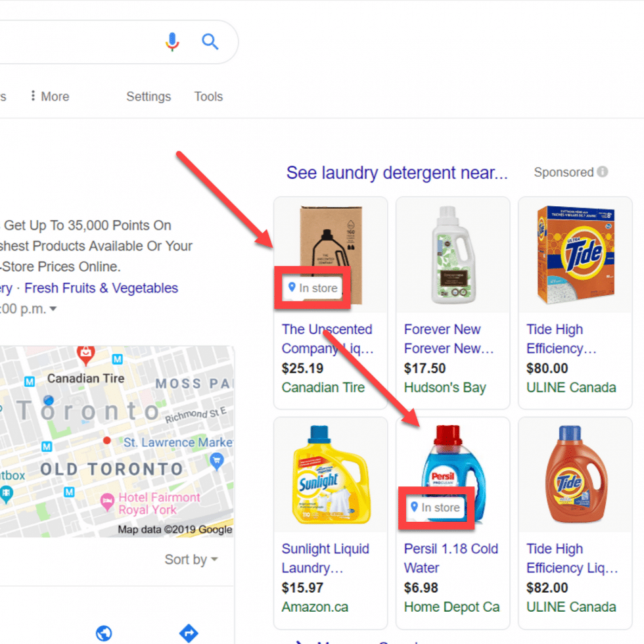Click the Sponsored info icon
This screenshot has height=644, width=644.
(x=601, y=172)
